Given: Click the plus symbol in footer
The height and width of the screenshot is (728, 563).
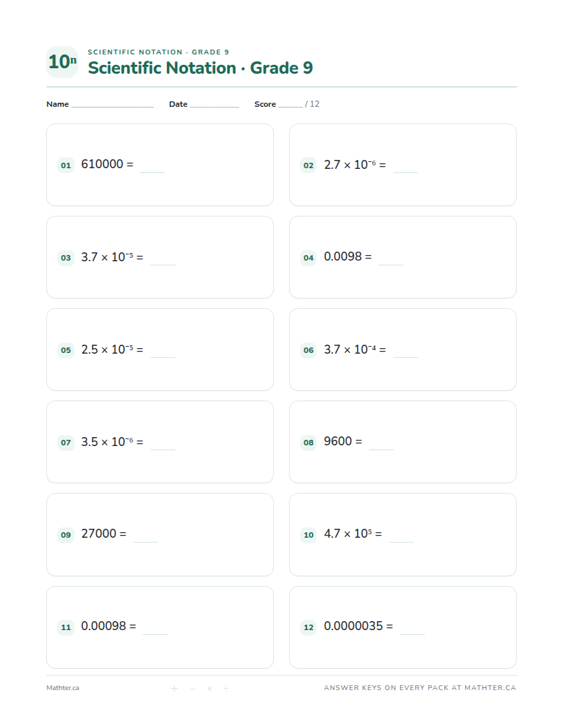Looking at the screenshot, I should tap(174, 689).
